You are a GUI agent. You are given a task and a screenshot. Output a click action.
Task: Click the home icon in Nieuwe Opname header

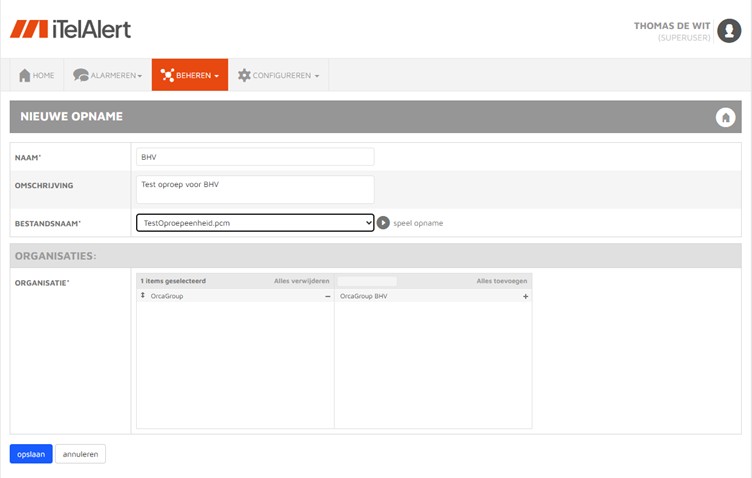pyautogui.click(x=725, y=117)
